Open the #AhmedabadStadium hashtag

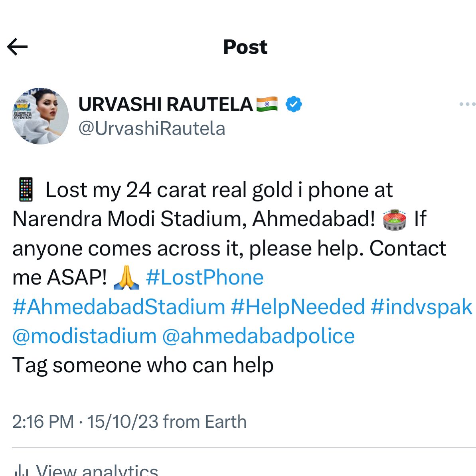119,306
